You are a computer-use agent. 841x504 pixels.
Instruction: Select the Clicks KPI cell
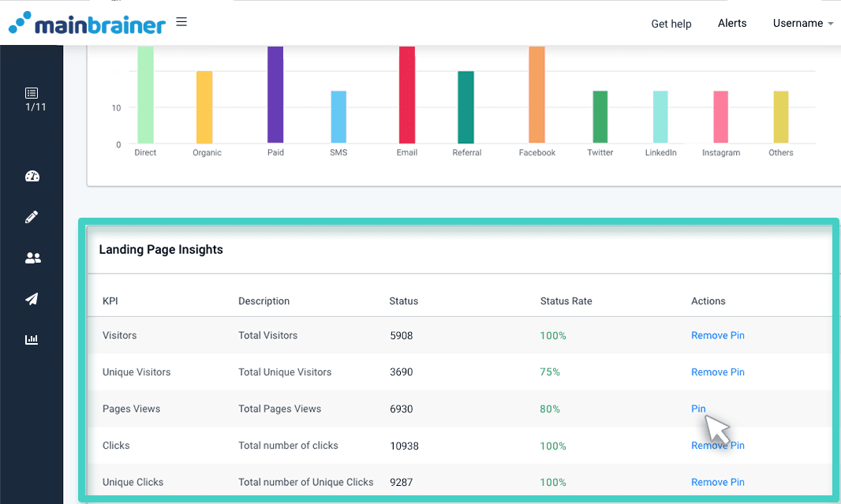116,446
